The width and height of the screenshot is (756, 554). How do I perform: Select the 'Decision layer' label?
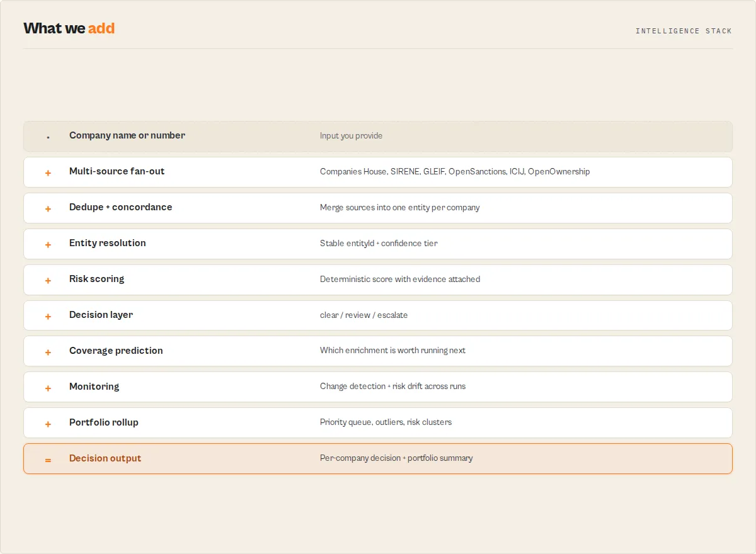[101, 315]
